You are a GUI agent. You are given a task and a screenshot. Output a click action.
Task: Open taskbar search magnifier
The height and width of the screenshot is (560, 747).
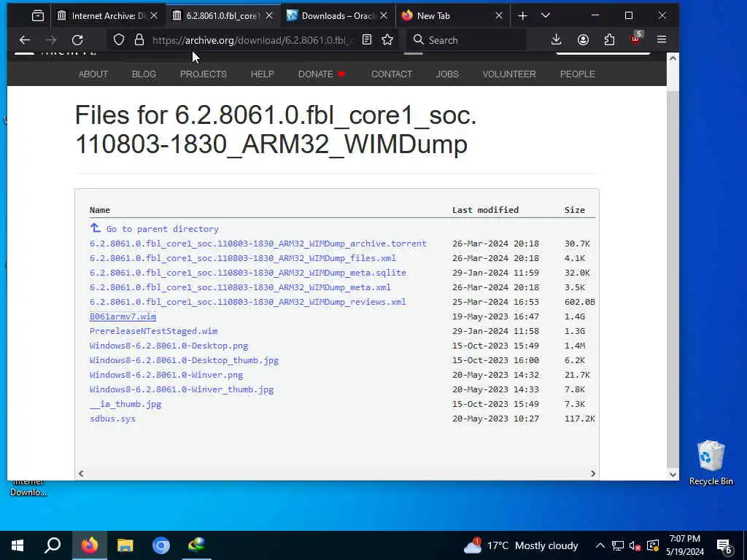pos(53,545)
